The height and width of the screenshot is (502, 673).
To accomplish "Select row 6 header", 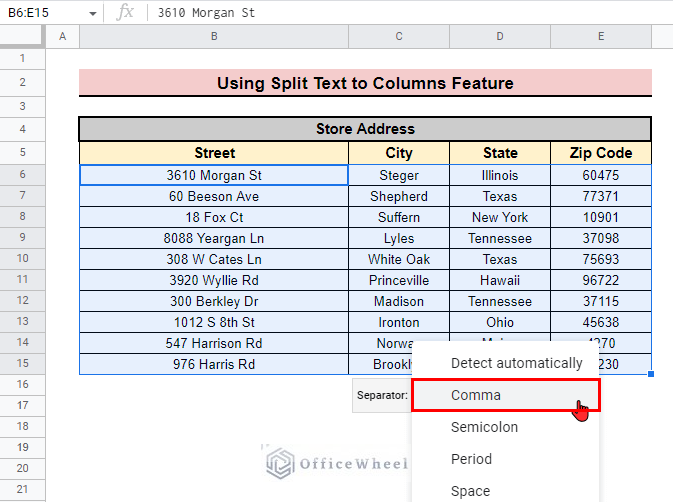I will 22,175.
